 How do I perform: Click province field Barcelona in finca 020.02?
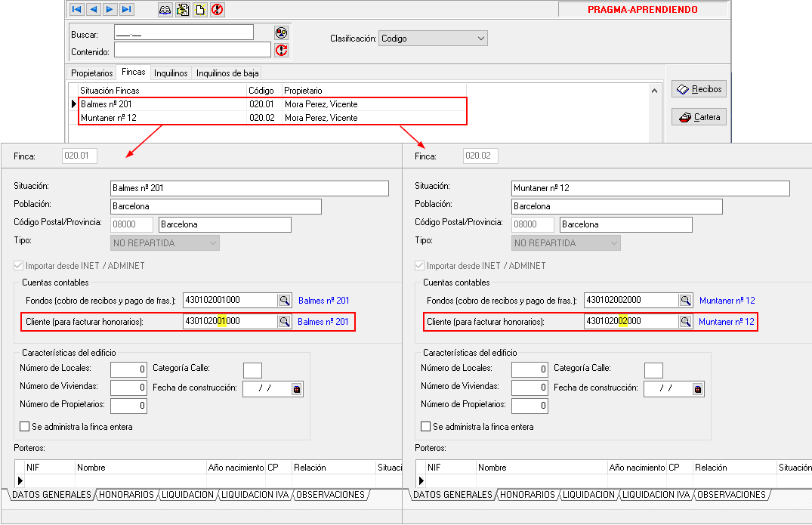(x=626, y=224)
